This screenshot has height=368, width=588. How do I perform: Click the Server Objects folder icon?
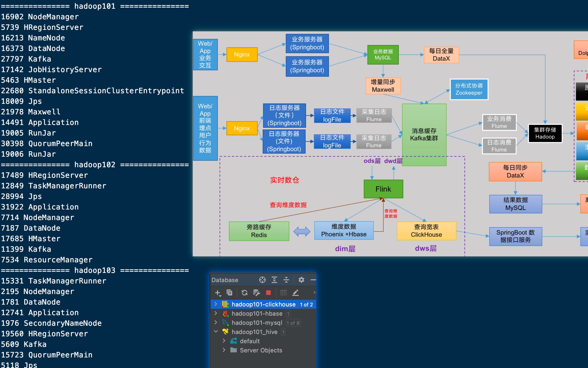[x=234, y=350]
